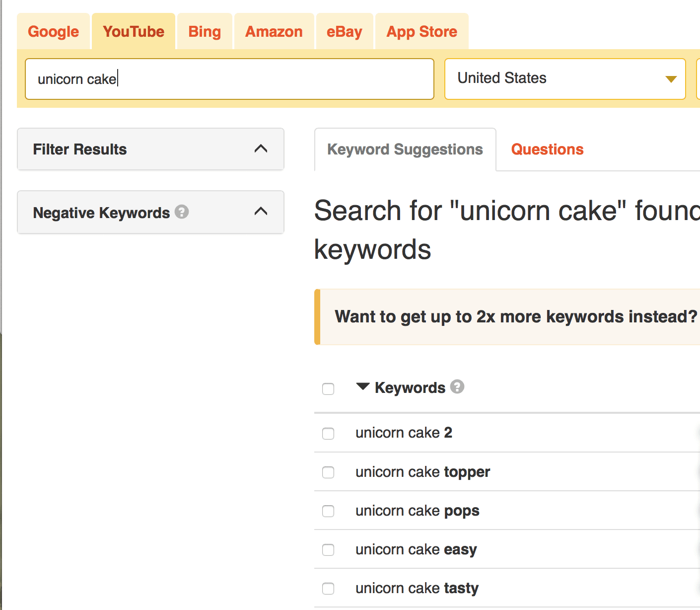Click the Keywords column help icon
The image size is (700, 610).
[x=457, y=386]
